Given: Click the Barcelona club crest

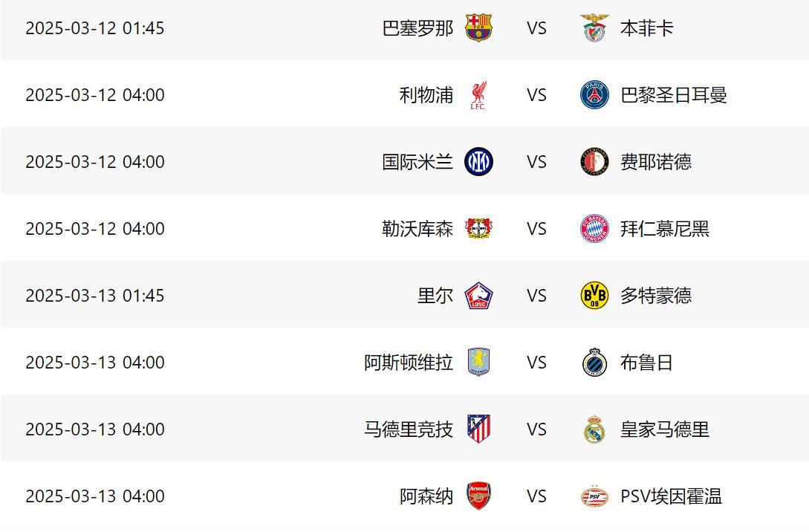Looking at the screenshot, I should 478,28.
